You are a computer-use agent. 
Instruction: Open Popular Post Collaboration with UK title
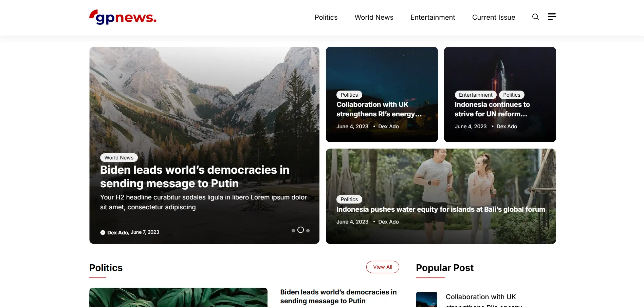point(484,301)
